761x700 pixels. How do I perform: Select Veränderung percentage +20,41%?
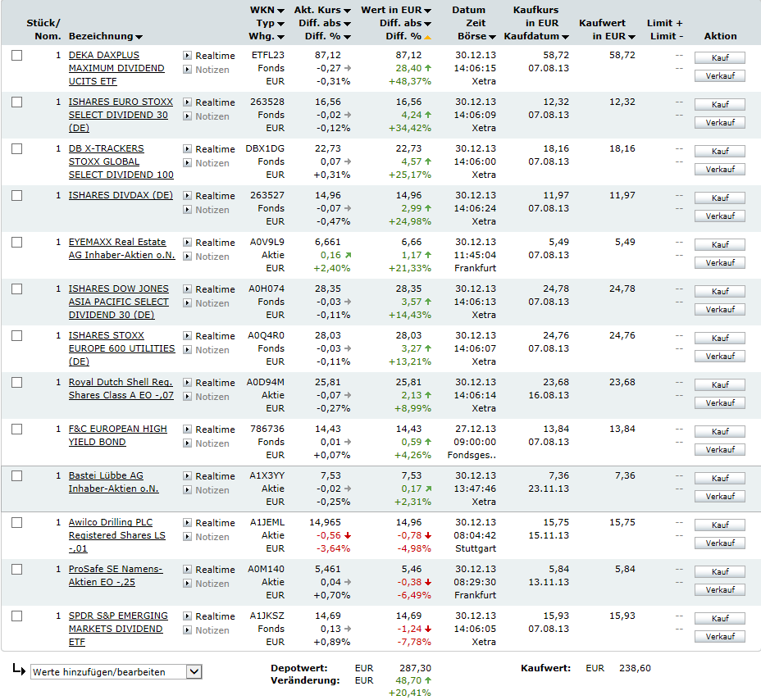coord(410,693)
